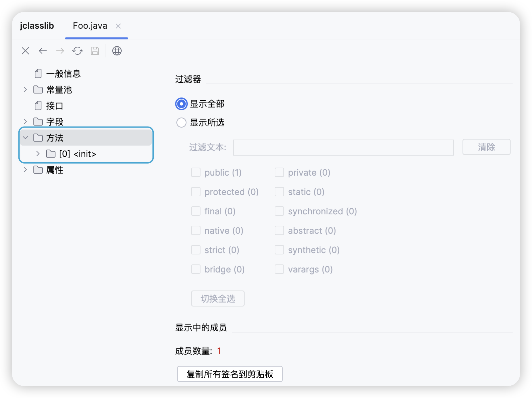Select the 一般信息 document icon
The image size is (532, 398).
(38, 73)
